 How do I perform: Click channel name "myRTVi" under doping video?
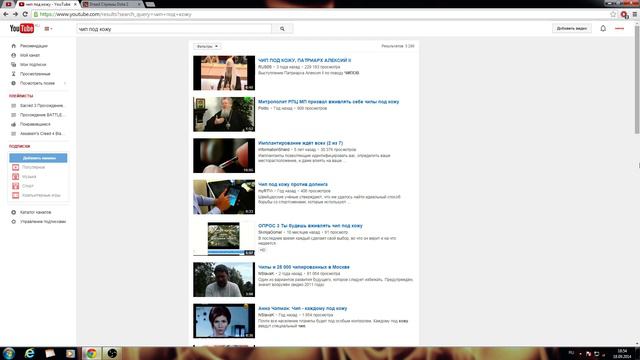coord(265,191)
